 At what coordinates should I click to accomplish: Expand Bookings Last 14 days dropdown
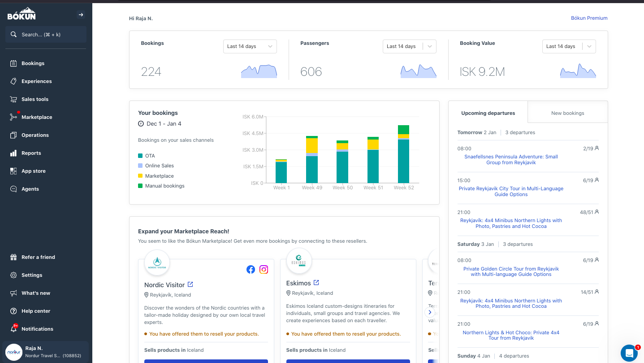tap(250, 46)
